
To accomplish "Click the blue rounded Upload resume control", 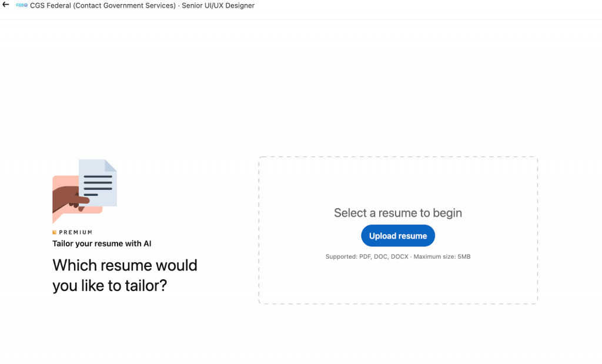I will tap(398, 235).
